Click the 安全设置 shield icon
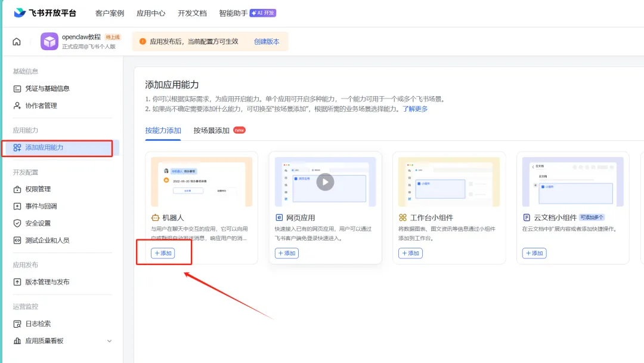 [17, 223]
